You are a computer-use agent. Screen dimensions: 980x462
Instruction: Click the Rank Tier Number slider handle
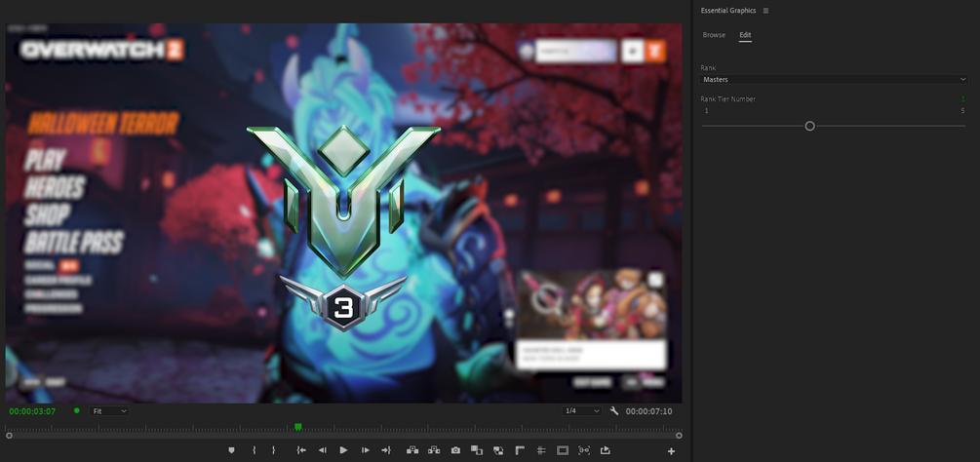810,126
